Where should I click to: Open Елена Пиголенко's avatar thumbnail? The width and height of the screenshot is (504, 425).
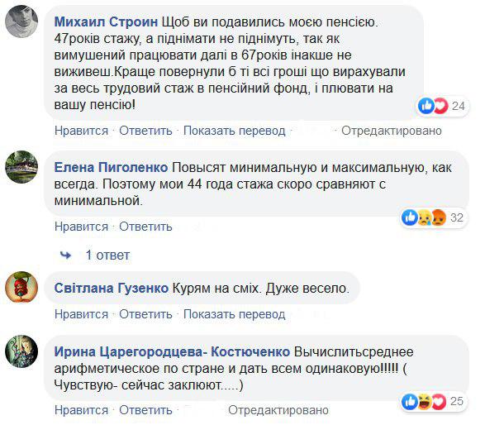point(21,166)
